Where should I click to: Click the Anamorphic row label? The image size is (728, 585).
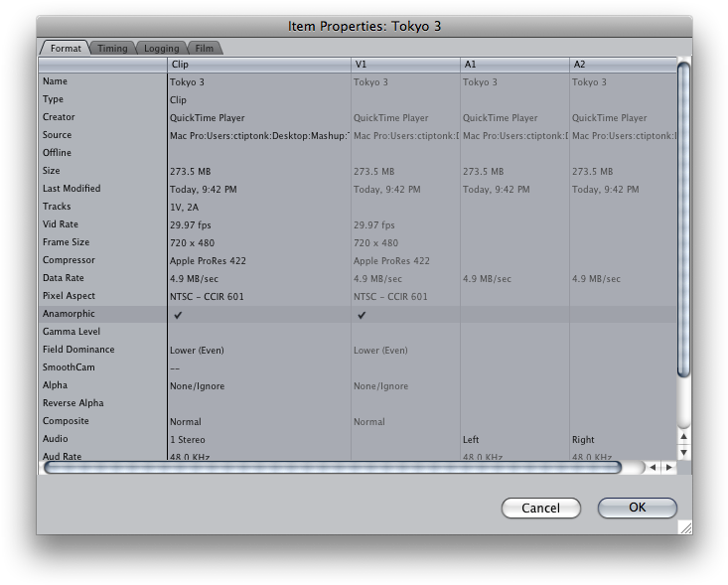pos(69,314)
